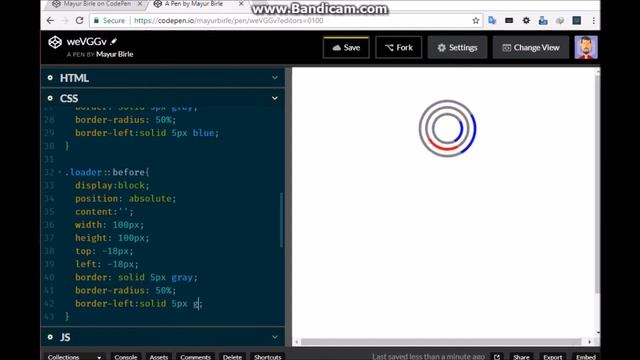Click the Delete button
This screenshot has width=640, height=360.
click(x=232, y=357)
